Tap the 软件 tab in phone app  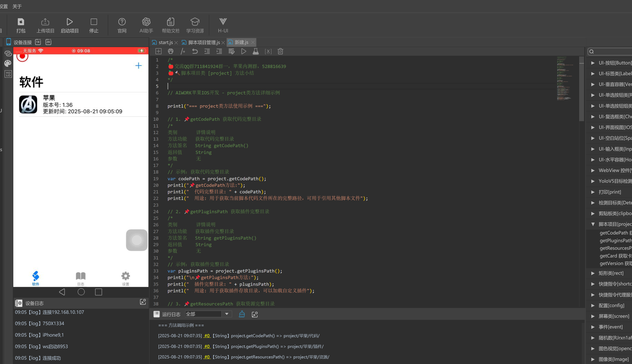36,279
